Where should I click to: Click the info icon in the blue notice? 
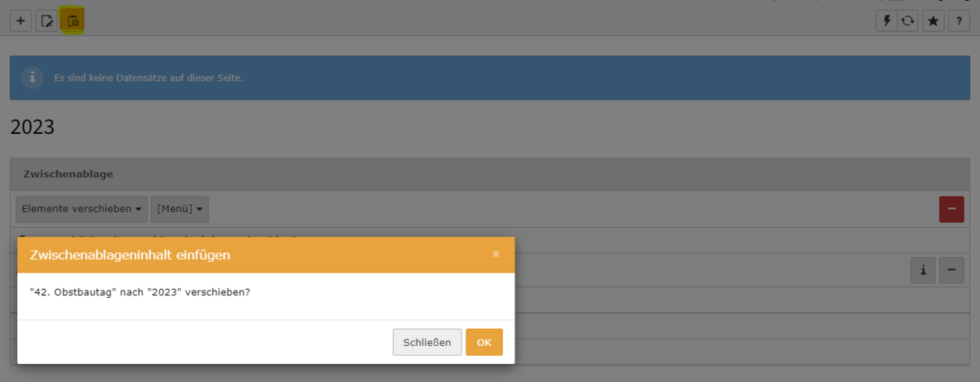coord(33,78)
